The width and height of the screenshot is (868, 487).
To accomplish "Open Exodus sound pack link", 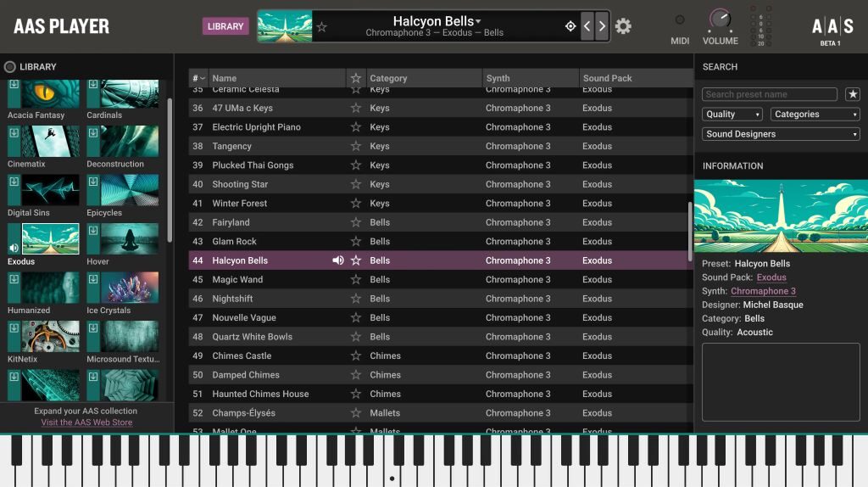I will tap(771, 277).
